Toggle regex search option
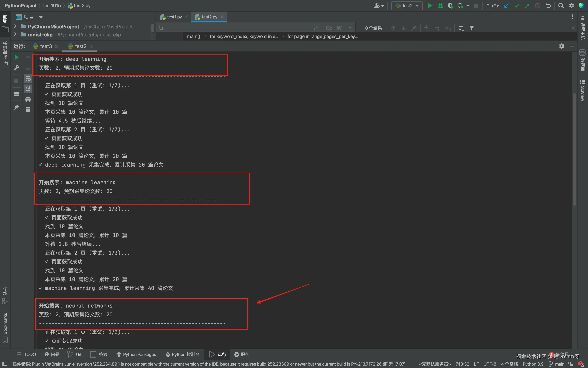Image resolution: width=588 pixels, height=368 pixels. tap(350, 28)
